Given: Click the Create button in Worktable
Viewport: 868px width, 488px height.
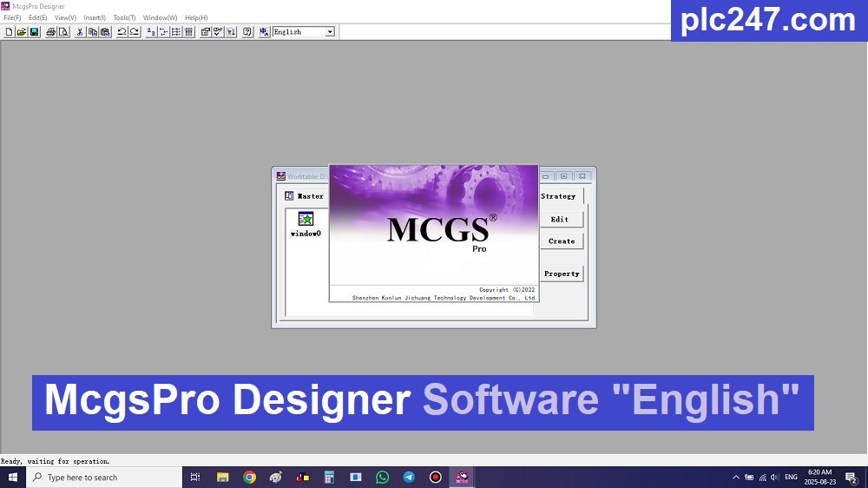Looking at the screenshot, I should [x=562, y=241].
